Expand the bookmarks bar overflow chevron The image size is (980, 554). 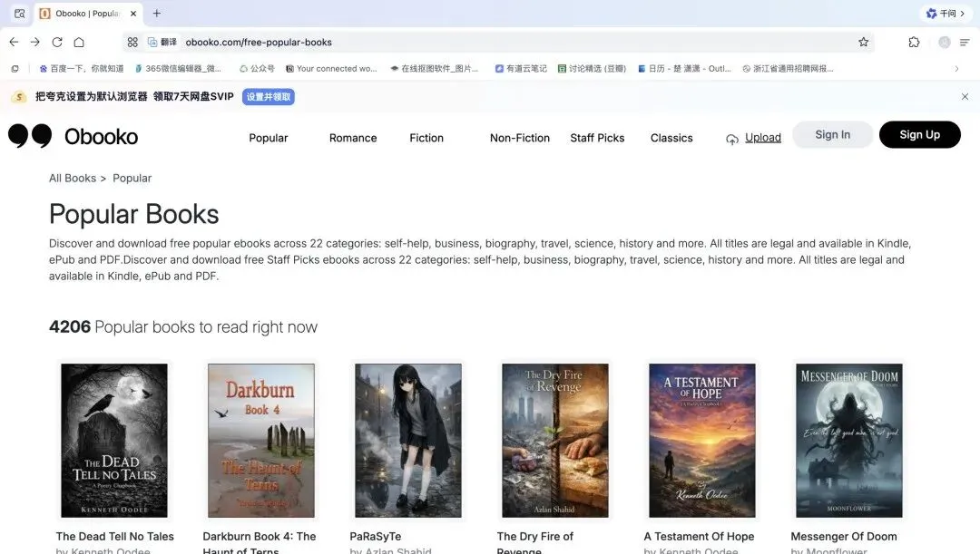point(956,69)
